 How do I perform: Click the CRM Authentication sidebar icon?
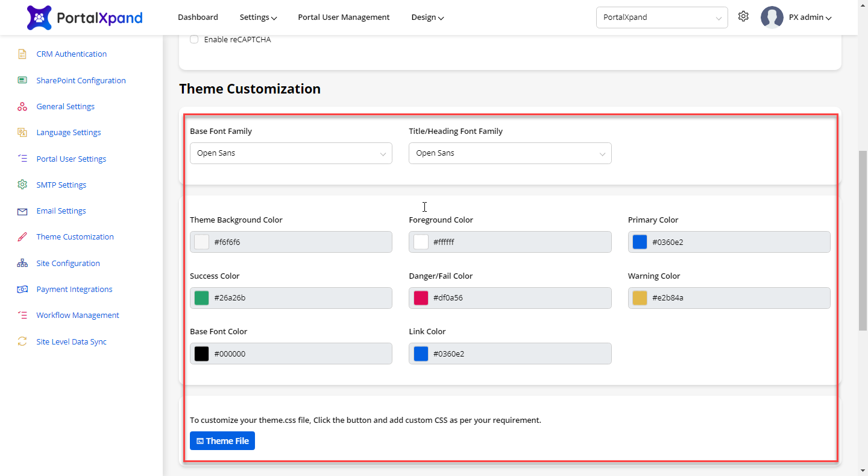click(22, 54)
